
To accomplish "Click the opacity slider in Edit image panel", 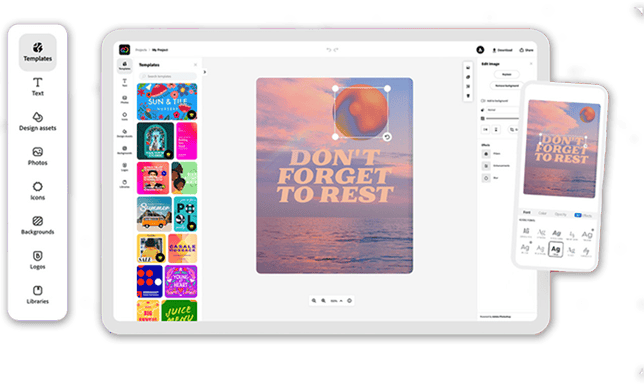I will pyautogui.click(x=502, y=118).
